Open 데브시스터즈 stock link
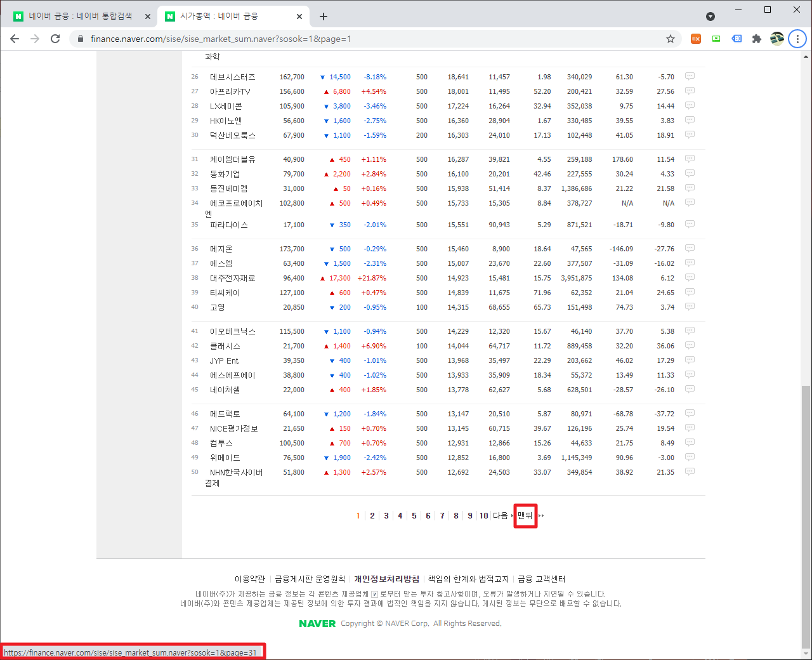 [x=232, y=77]
